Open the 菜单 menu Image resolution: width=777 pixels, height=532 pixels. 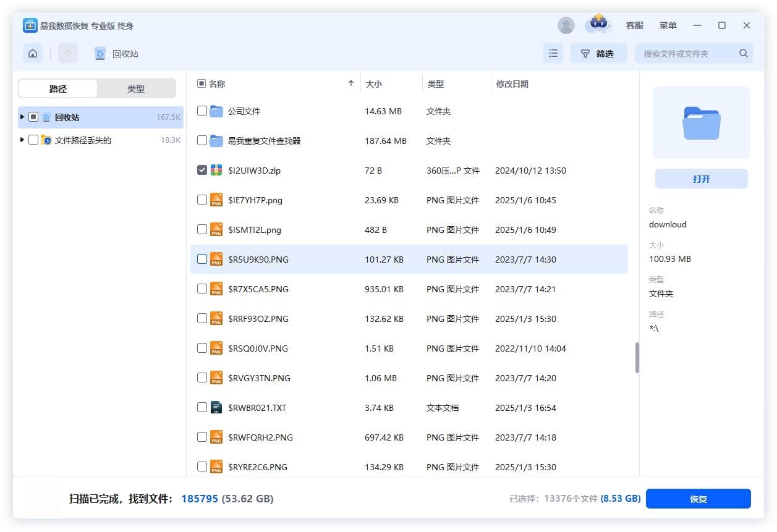[x=668, y=25]
